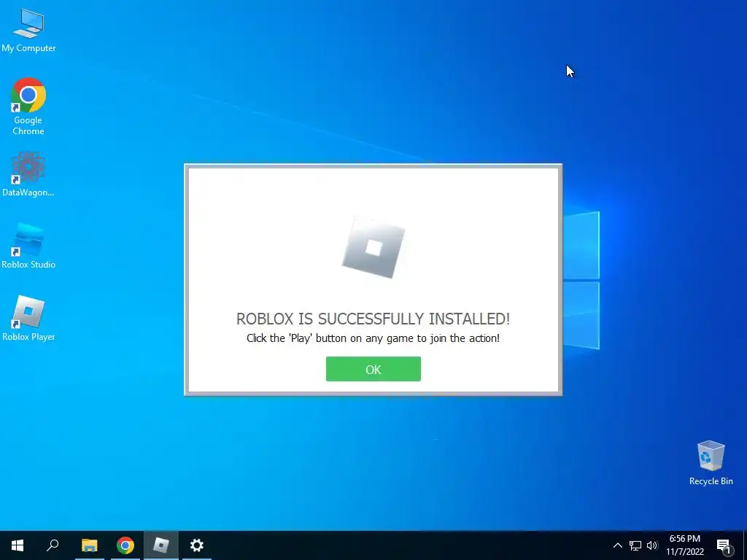Show hidden system tray icons

[617, 545]
